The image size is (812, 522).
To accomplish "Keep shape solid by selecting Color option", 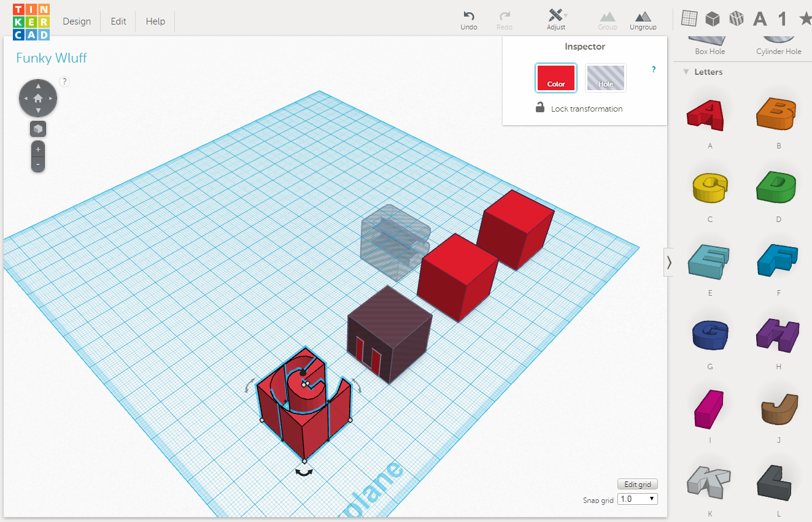I will 555,77.
